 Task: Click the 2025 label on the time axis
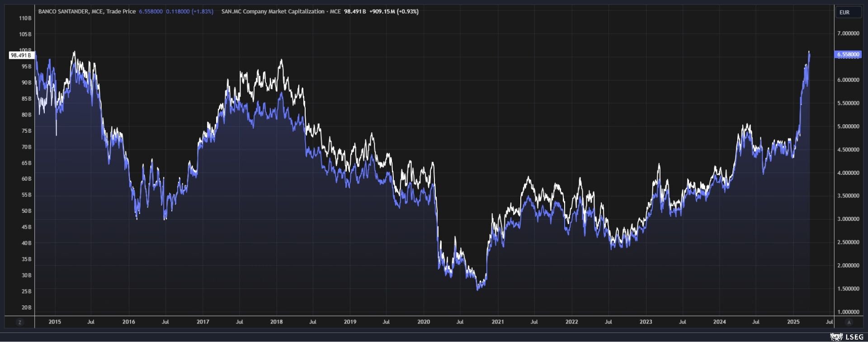(x=793, y=322)
